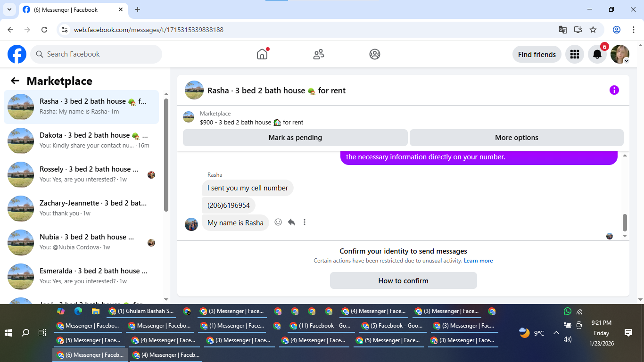Viewport: 644px width, 362px height.
Task: React with the emoji smiley icon
Action: click(278, 222)
